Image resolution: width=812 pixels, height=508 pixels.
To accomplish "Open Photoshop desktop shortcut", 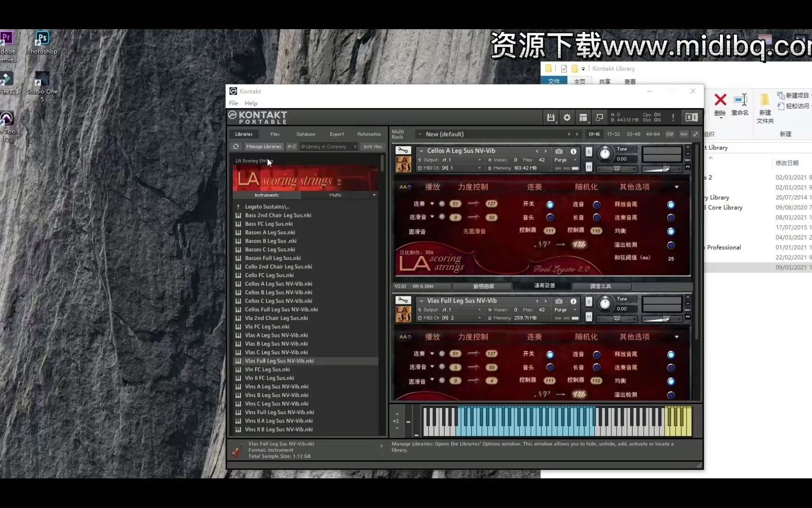I will click(42, 43).
